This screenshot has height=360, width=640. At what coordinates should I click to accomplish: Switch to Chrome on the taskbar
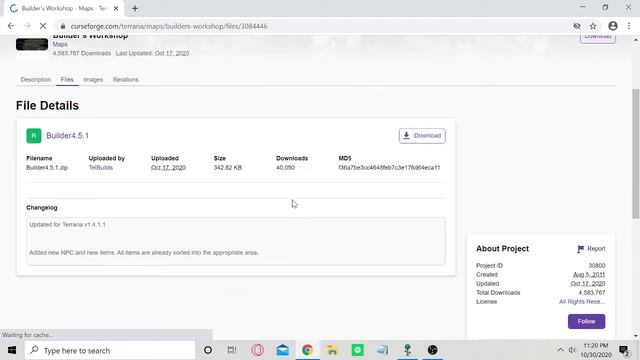coord(307,350)
